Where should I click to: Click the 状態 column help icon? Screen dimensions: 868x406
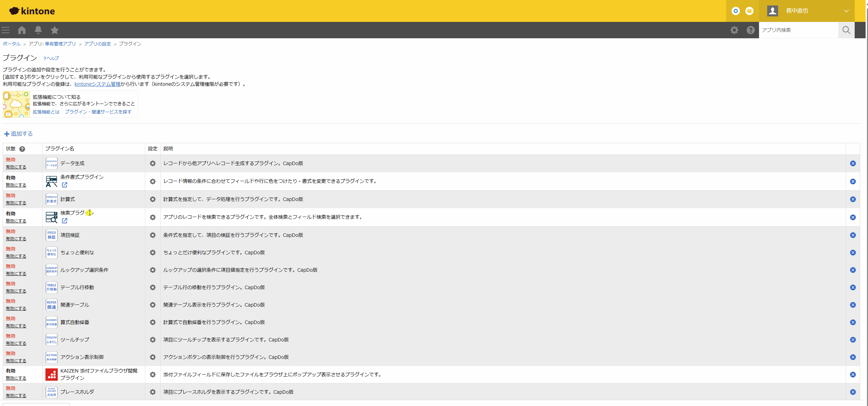(x=22, y=149)
